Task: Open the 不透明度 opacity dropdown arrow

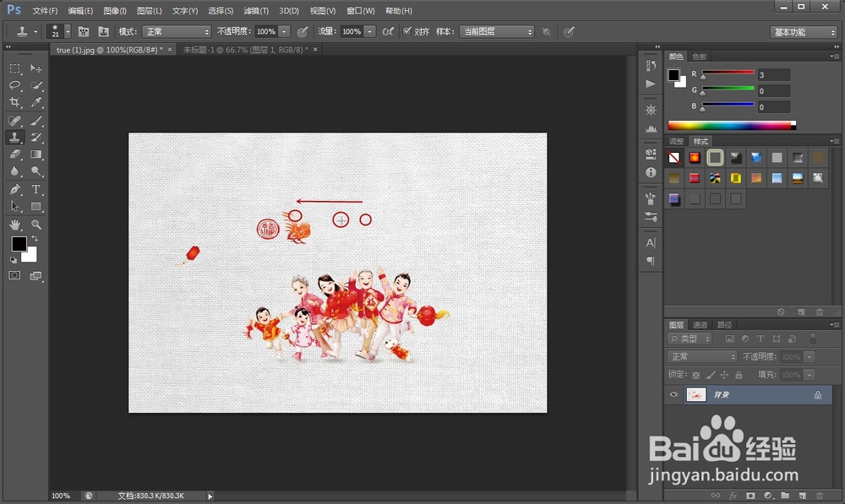Action: click(x=284, y=32)
